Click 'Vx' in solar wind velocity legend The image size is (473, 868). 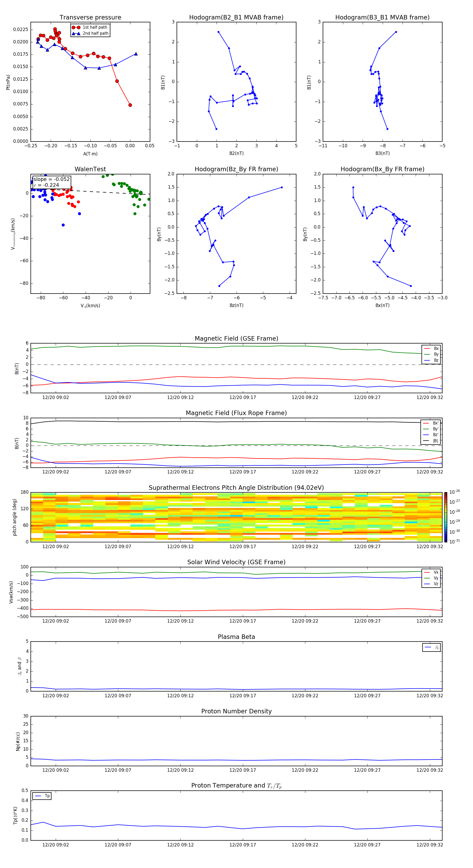click(436, 572)
